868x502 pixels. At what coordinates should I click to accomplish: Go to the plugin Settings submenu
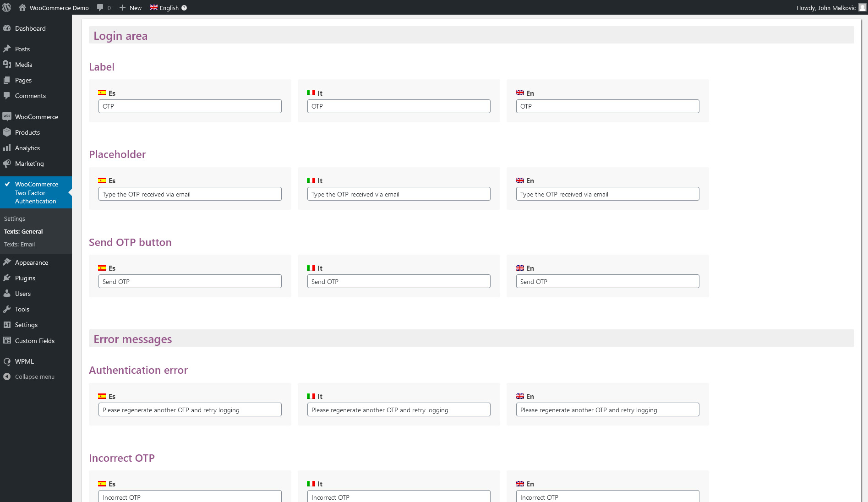pos(15,218)
